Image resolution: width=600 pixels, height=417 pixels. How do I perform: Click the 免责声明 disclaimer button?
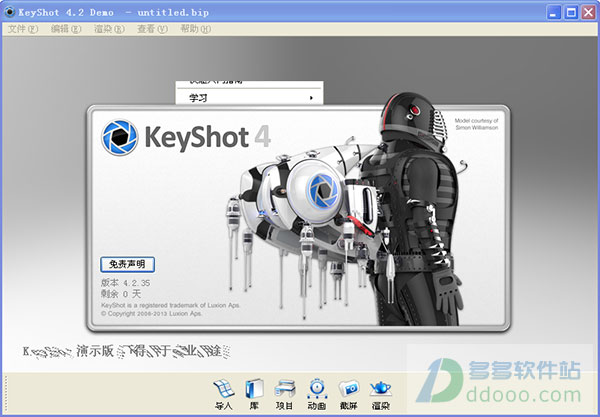click(x=127, y=264)
